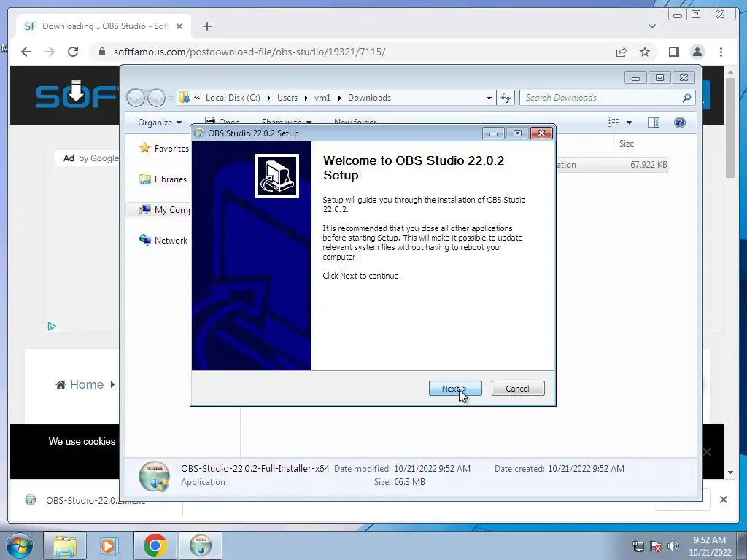Screen dimensions: 747x560
Task: Click Search Downloads field in Explorer
Action: click(601, 98)
